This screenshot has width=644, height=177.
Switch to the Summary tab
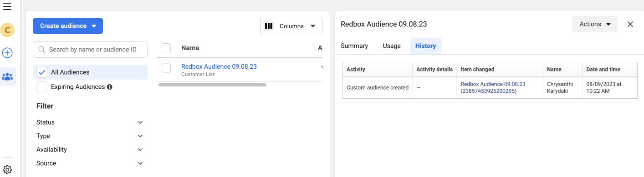click(x=354, y=46)
